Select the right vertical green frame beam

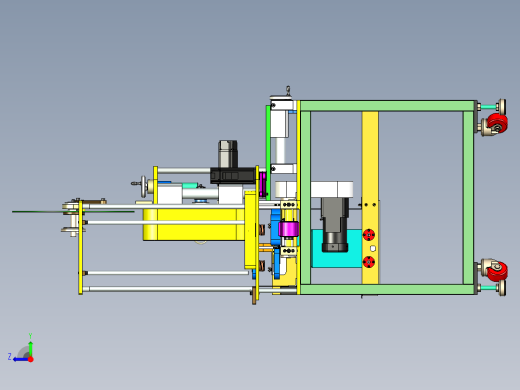[468, 198]
